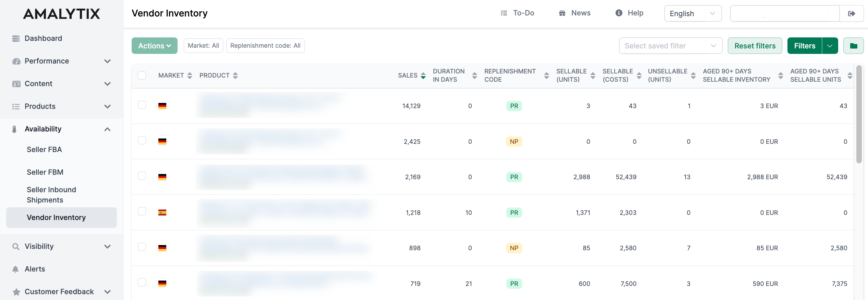Sort by Unsellable (Units) arrows
The height and width of the screenshot is (300, 868).
694,76
